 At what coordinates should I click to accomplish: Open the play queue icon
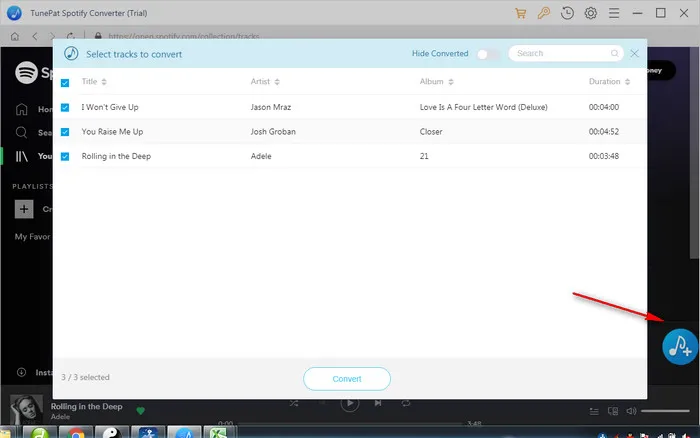[x=594, y=411]
